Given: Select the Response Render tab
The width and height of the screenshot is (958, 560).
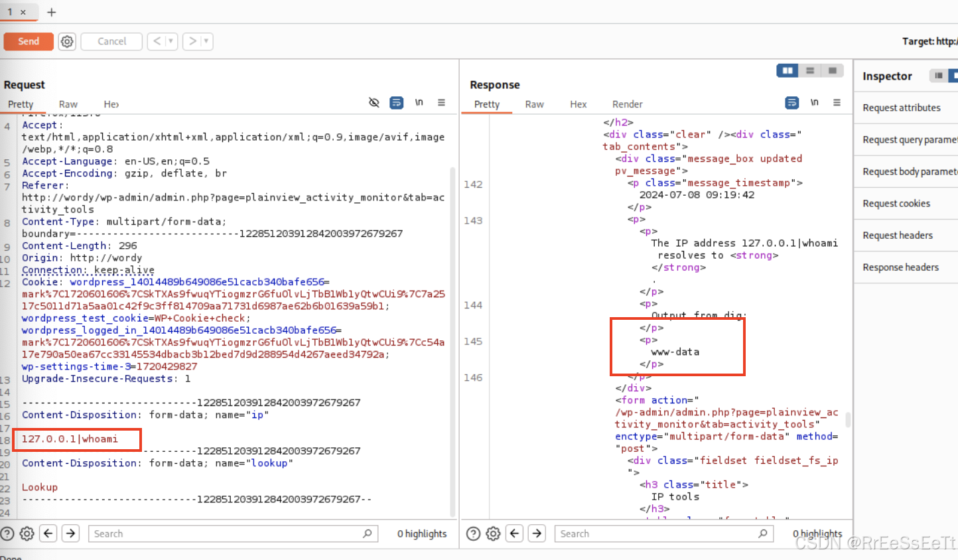Looking at the screenshot, I should click(628, 104).
